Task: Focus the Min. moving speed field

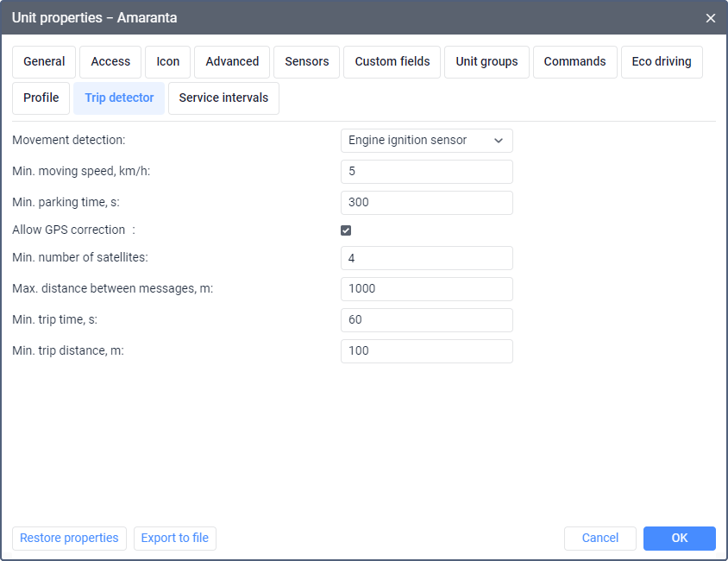Action: [426, 172]
